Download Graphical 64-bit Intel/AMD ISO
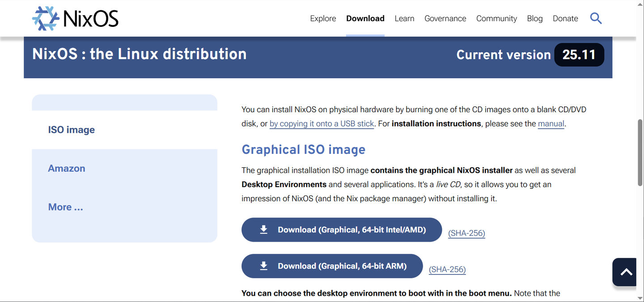This screenshot has height=302, width=644. pyautogui.click(x=342, y=230)
